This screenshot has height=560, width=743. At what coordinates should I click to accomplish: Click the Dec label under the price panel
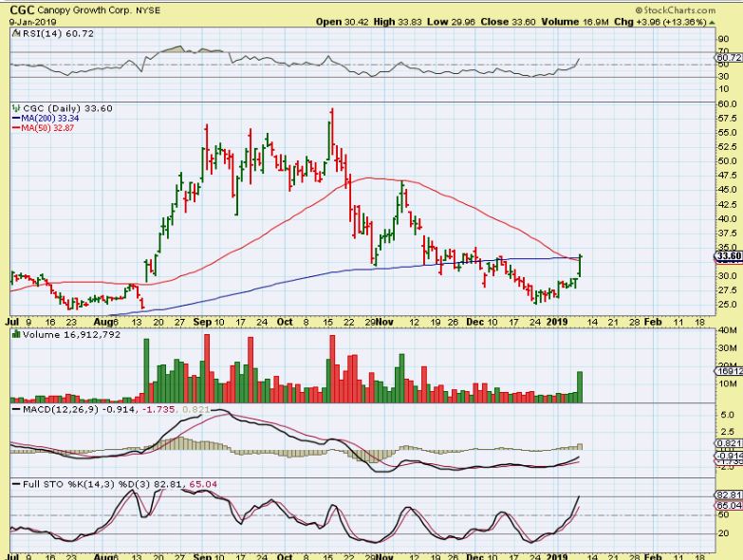[x=475, y=322]
